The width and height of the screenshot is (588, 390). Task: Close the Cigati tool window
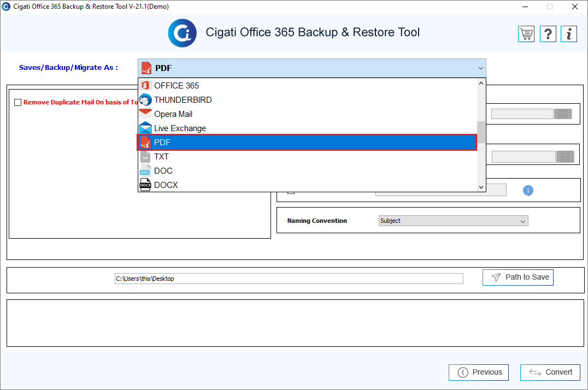click(574, 7)
